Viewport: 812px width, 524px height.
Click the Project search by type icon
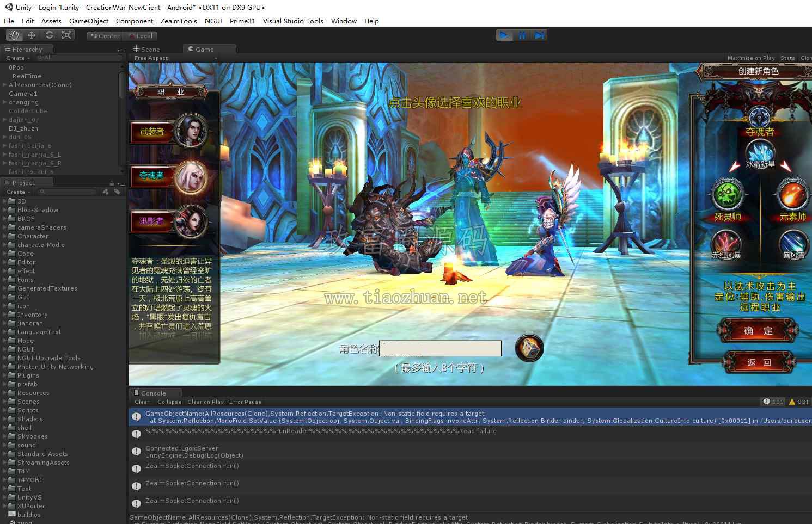[x=106, y=192]
